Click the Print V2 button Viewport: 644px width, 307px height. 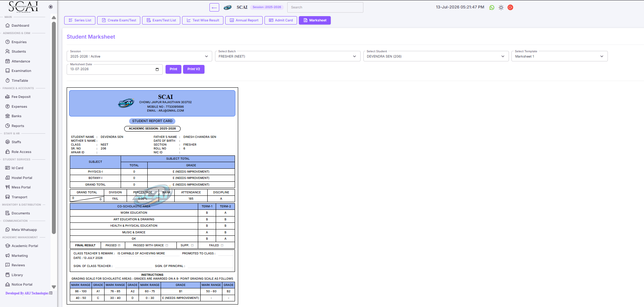point(194,69)
